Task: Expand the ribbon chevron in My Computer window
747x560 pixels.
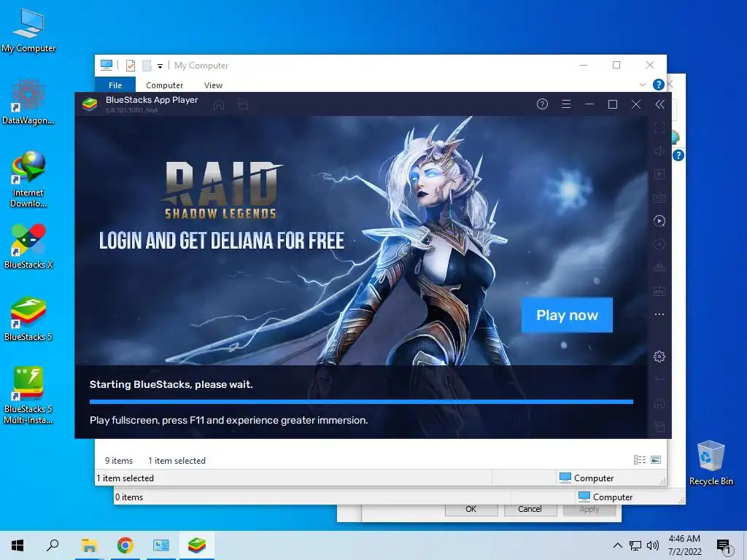Action: 642,85
